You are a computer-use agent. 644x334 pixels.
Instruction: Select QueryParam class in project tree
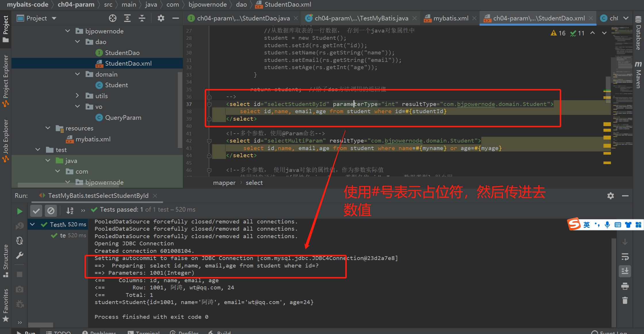pyautogui.click(x=123, y=117)
